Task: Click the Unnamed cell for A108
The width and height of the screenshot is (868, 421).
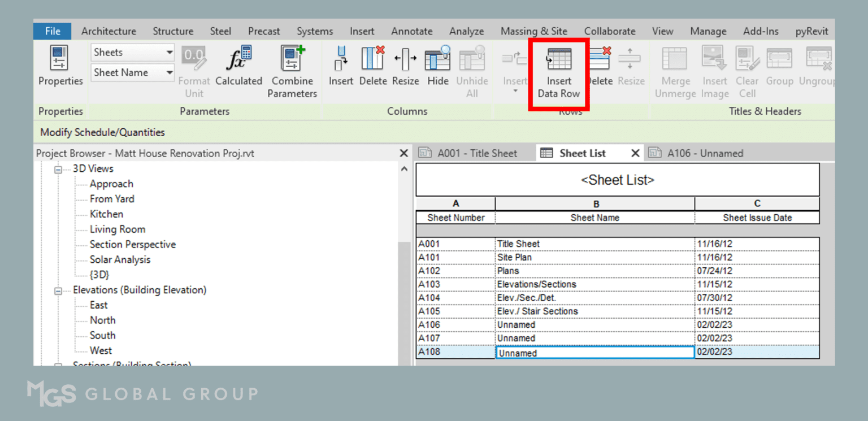Action: click(x=594, y=353)
